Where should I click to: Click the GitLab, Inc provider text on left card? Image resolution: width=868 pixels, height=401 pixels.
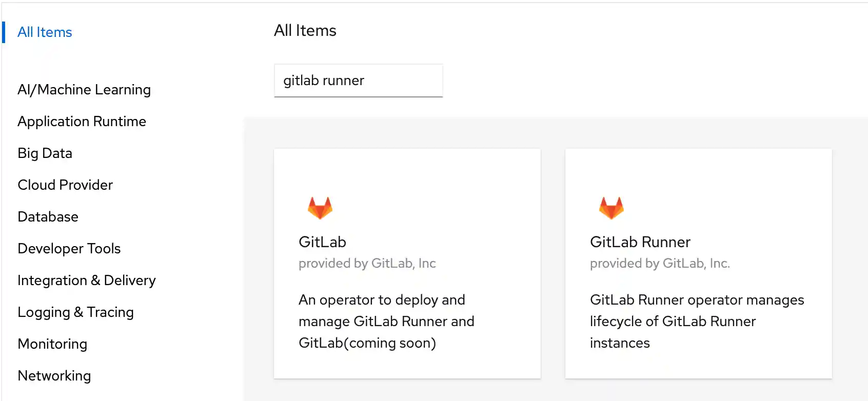coord(367,263)
